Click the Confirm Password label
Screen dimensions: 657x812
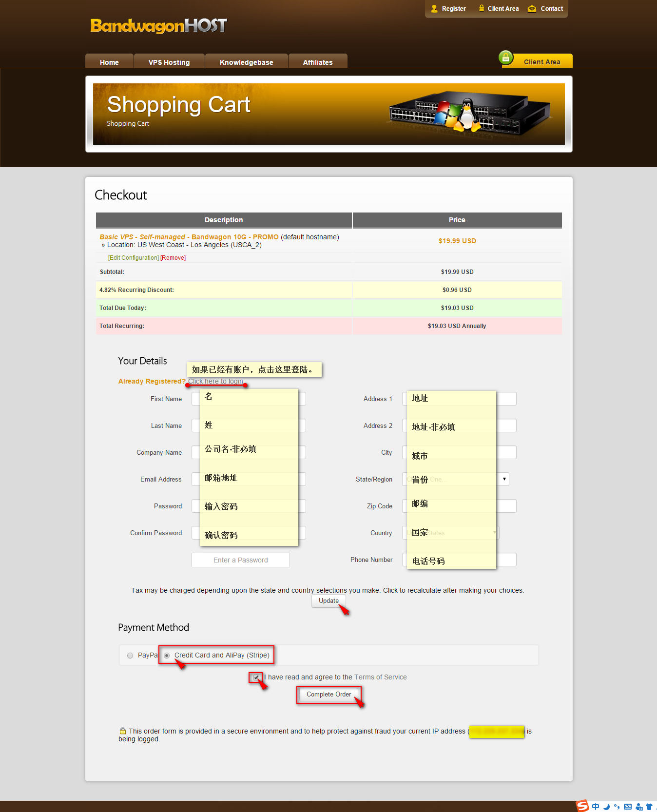[x=156, y=533]
